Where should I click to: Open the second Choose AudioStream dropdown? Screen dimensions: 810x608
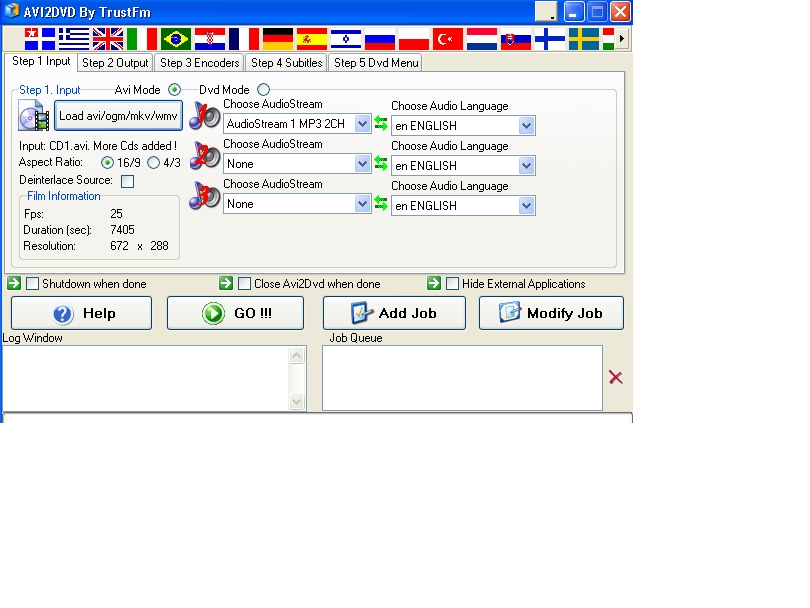tap(297, 164)
